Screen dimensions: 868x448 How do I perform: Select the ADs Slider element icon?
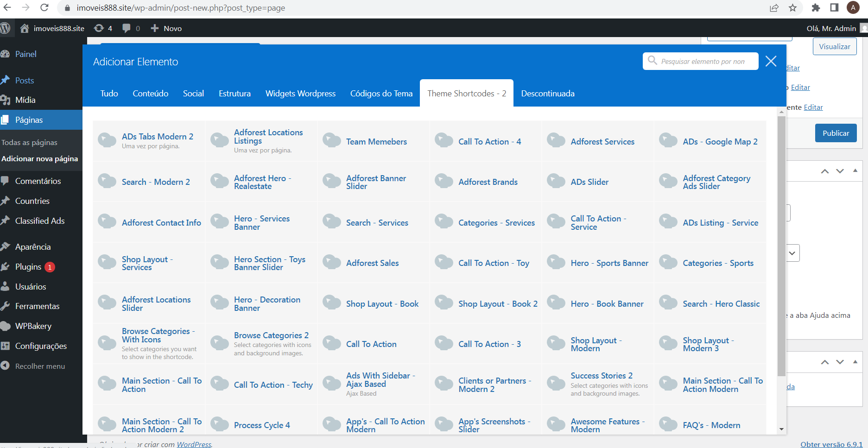point(556,181)
